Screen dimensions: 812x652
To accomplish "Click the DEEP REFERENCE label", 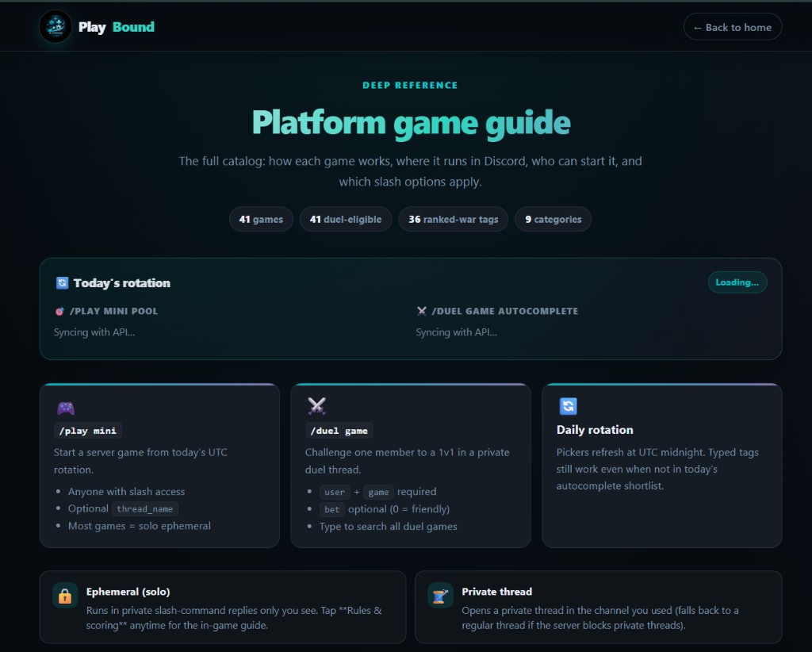I will pyautogui.click(x=410, y=86).
